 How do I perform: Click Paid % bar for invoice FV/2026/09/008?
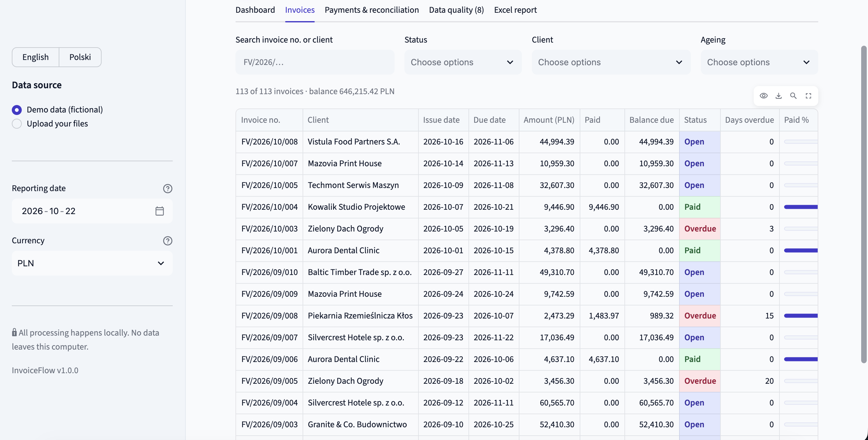click(801, 316)
